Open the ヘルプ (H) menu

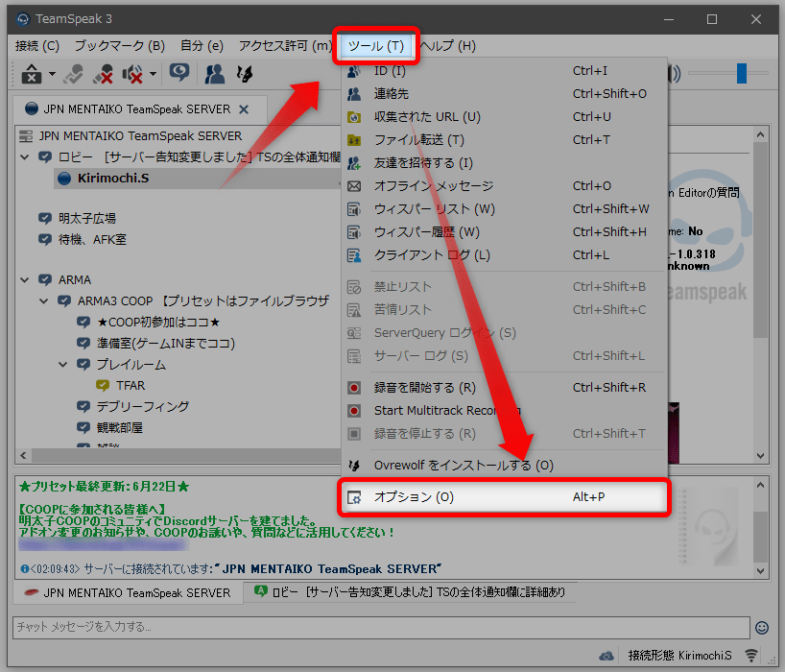(x=448, y=46)
